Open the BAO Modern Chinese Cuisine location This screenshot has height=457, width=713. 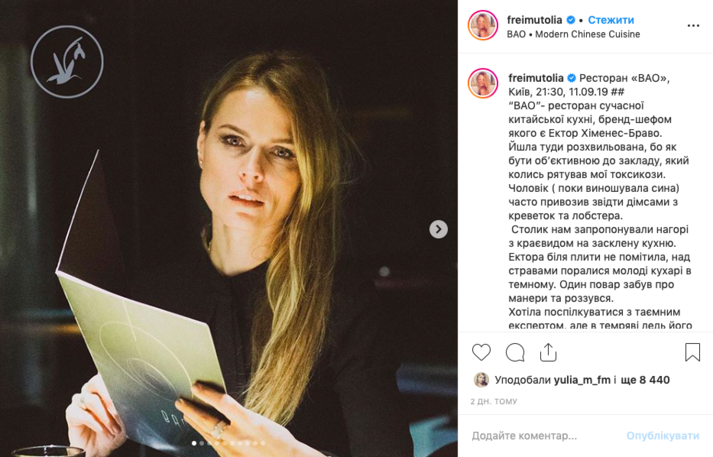573,35
